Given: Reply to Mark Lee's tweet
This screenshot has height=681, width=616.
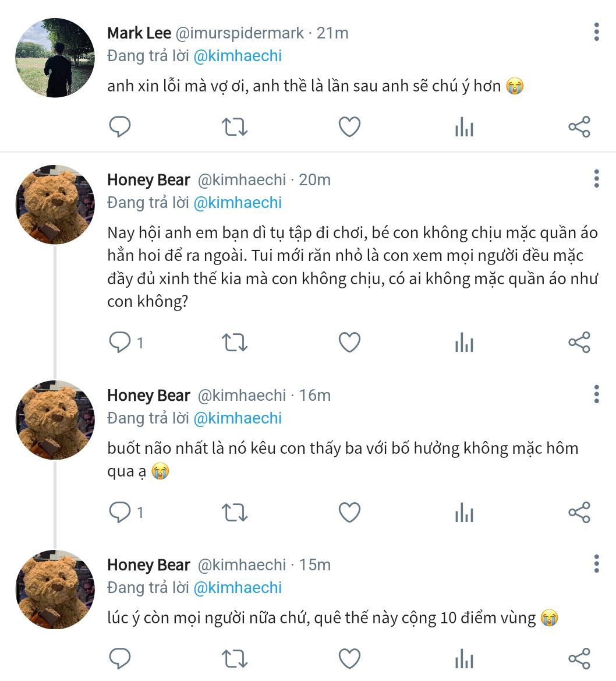Looking at the screenshot, I should coord(120,127).
